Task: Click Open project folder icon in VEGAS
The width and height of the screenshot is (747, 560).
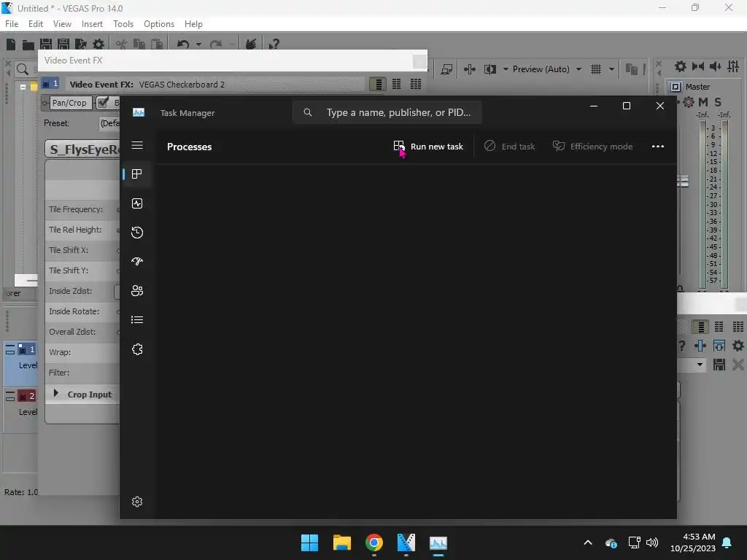Action: 28,44
